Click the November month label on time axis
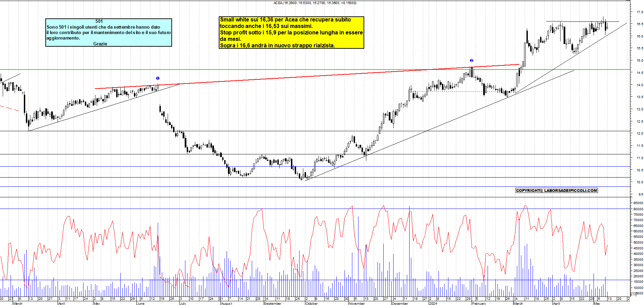Viewport: 644px width, 305px height. pyautogui.click(x=357, y=303)
